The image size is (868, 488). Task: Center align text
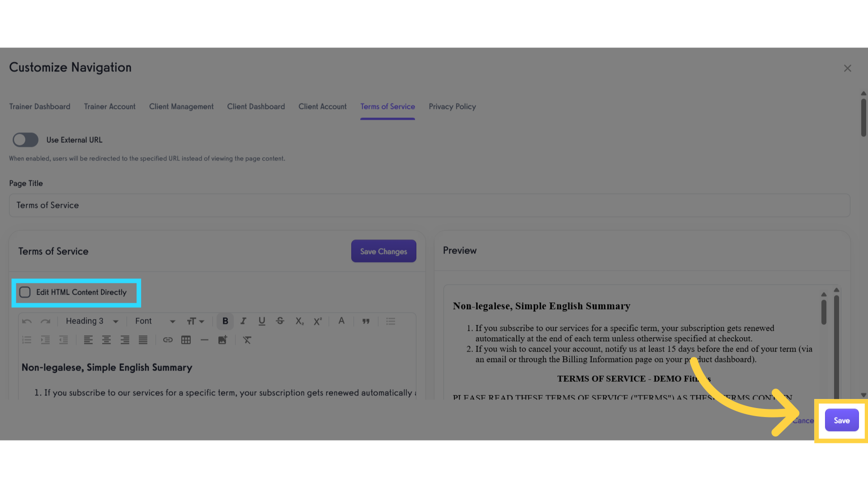[106, 340]
